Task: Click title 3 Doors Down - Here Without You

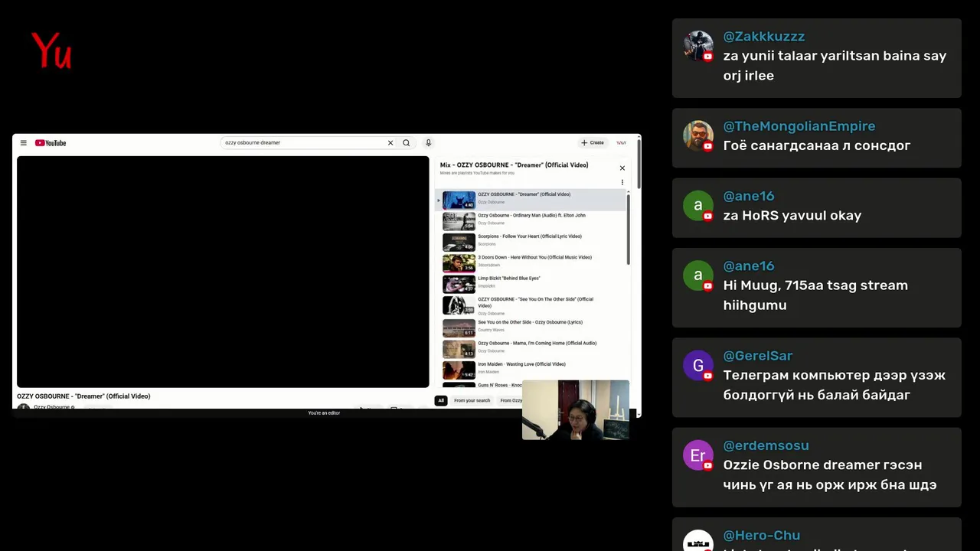Action: click(534, 258)
